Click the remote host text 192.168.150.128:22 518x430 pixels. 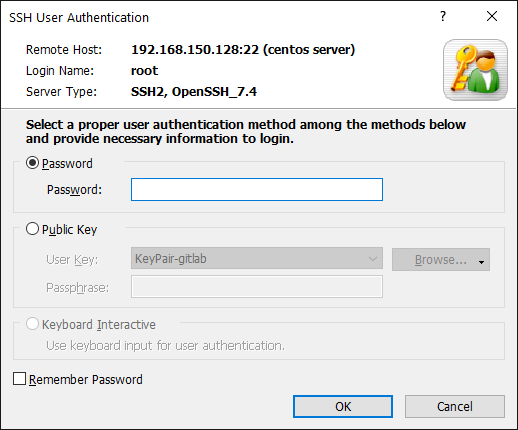(195, 50)
